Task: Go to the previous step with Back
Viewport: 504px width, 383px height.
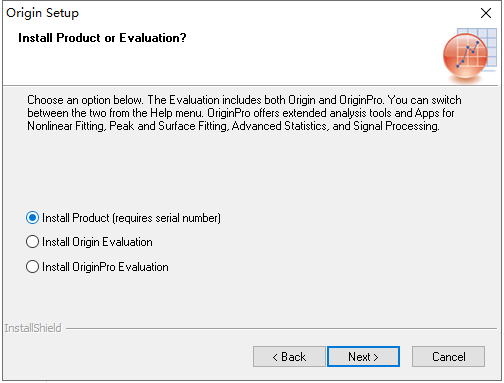Action: pos(289,357)
